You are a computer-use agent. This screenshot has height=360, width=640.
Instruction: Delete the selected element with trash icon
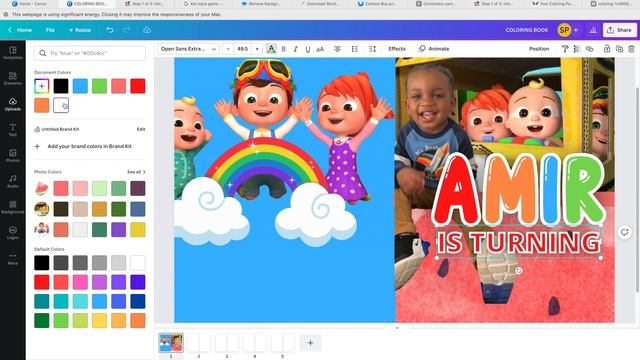coord(631,49)
